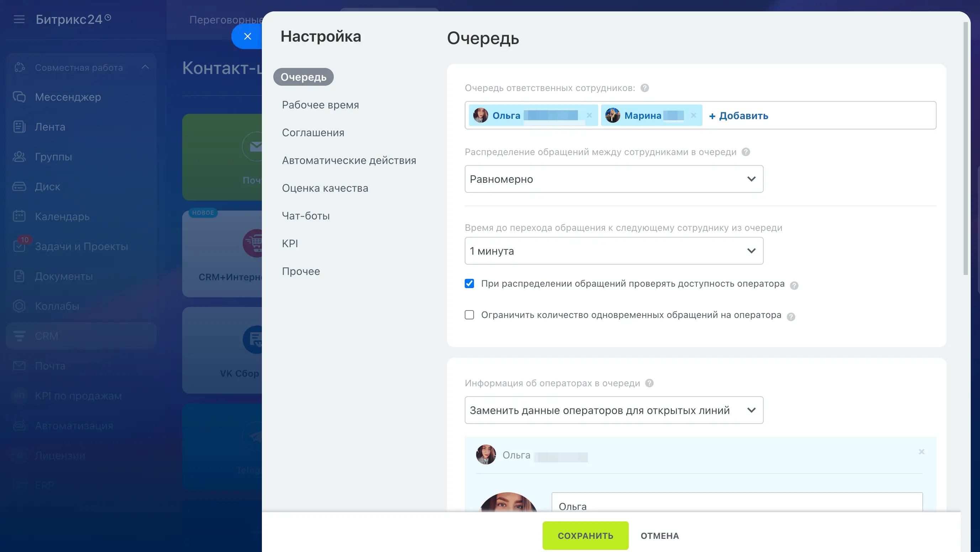Image resolution: width=980 pixels, height=552 pixels.
Task: Open the KPI settings section
Action: tap(290, 244)
